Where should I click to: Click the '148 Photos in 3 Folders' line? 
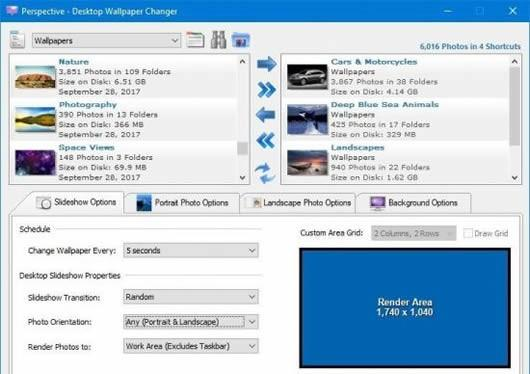[x=106, y=158]
